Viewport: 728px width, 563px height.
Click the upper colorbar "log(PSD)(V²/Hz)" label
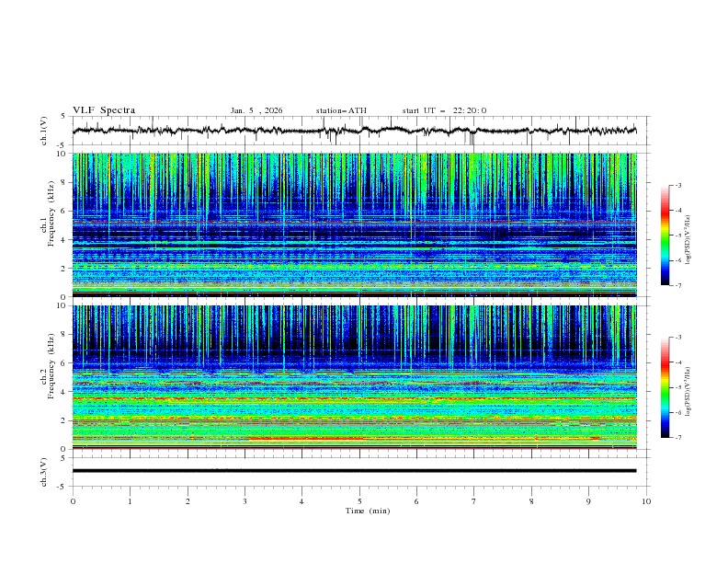(688, 240)
